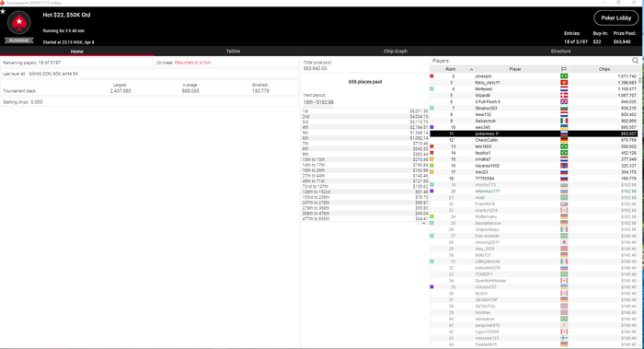Click the Players search field
Viewport: 644px width, 349px height.
[x=531, y=61]
